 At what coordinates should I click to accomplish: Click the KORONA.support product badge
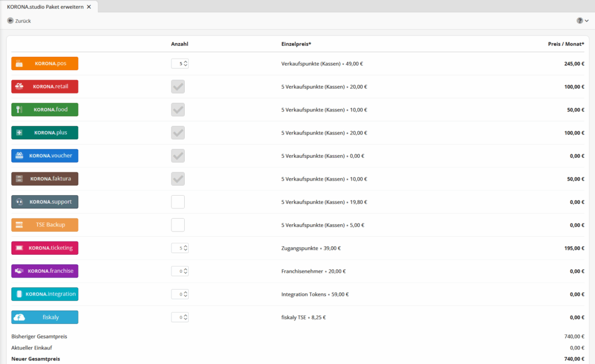pyautogui.click(x=45, y=201)
